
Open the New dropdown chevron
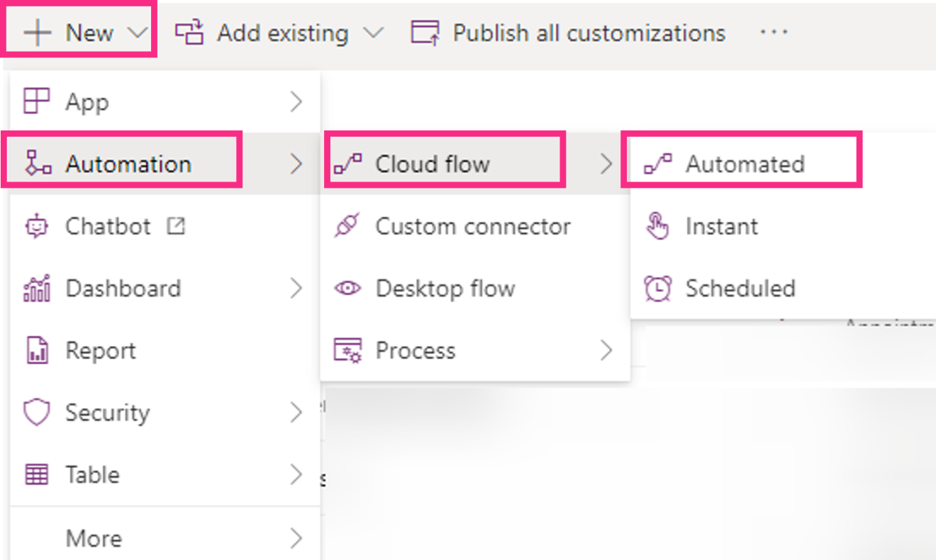(x=137, y=31)
